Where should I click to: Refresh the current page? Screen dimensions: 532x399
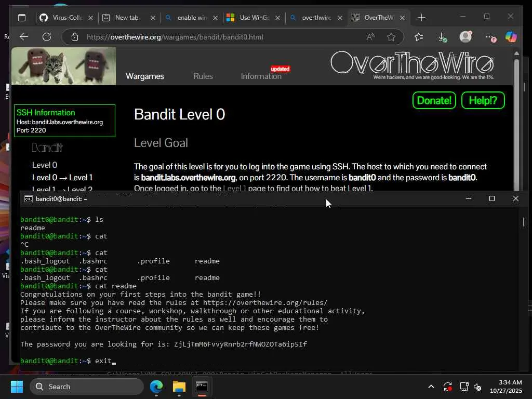[x=47, y=37]
